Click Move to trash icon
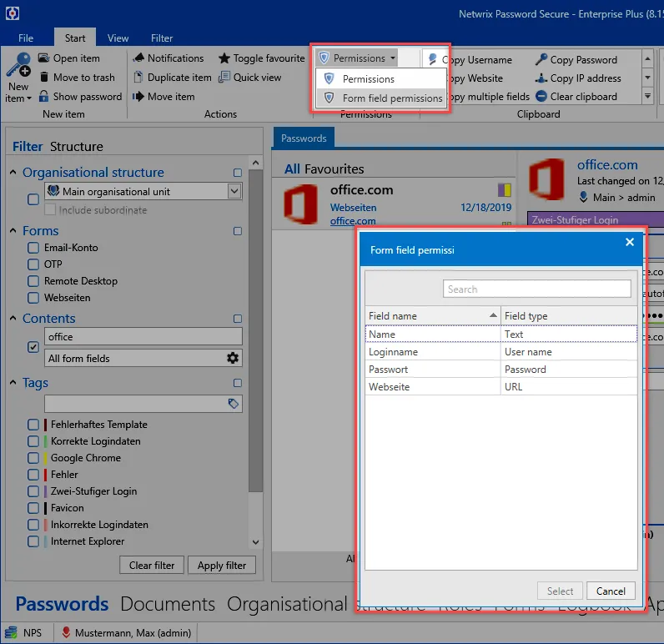Image resolution: width=664 pixels, height=644 pixels. (x=43, y=77)
